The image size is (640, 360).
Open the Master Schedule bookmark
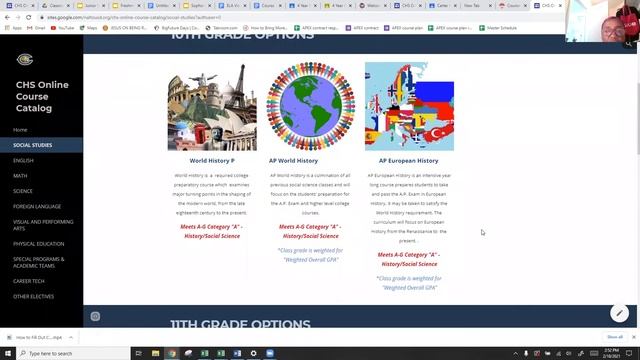click(498, 28)
